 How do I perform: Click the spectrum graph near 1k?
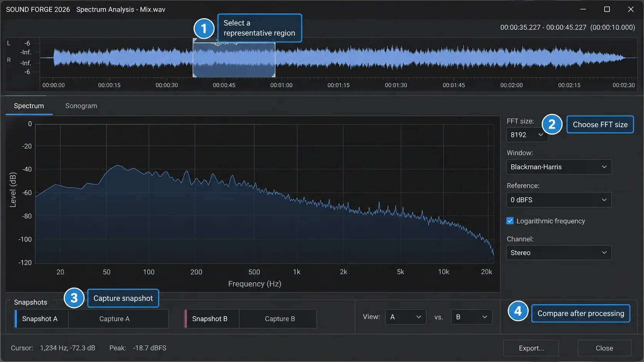coord(297,194)
